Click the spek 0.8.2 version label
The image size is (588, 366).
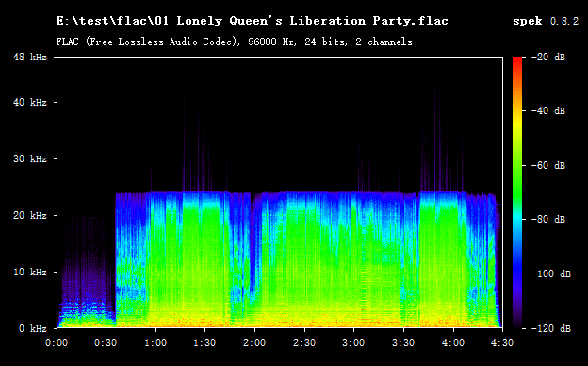pyautogui.click(x=546, y=21)
